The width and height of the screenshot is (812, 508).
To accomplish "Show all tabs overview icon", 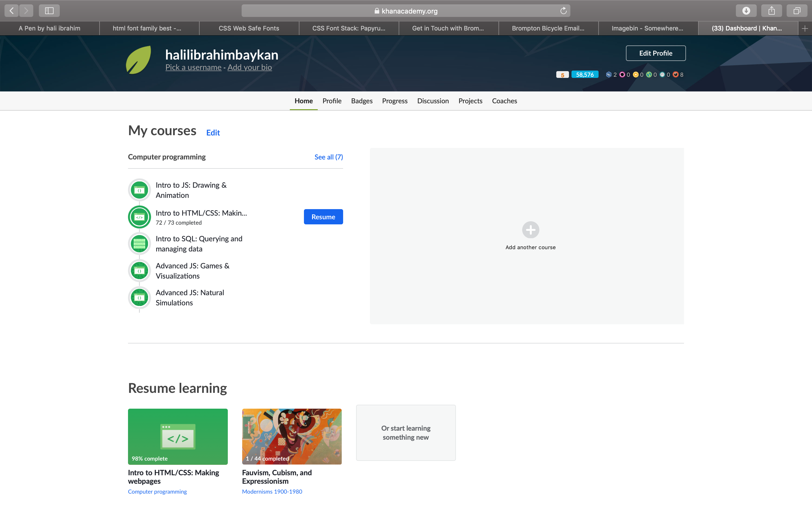I will click(797, 11).
